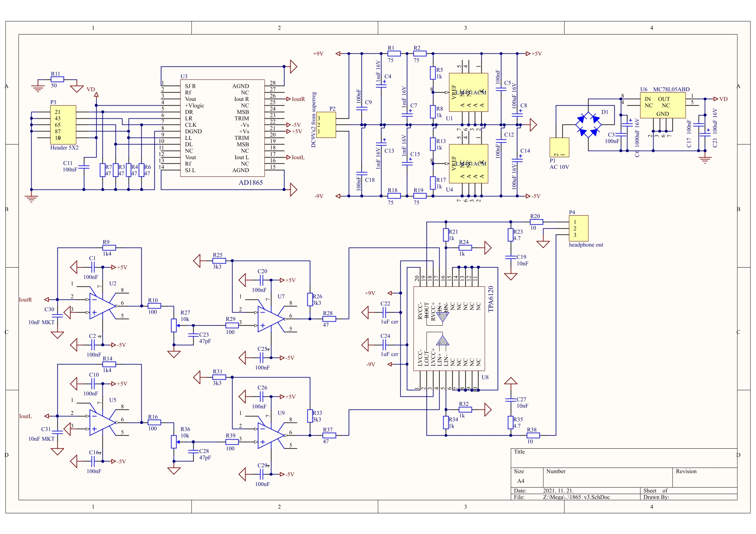The width and height of the screenshot is (756, 534).
Task: Select the R37 47 ohm resistor
Action: pyautogui.click(x=329, y=435)
